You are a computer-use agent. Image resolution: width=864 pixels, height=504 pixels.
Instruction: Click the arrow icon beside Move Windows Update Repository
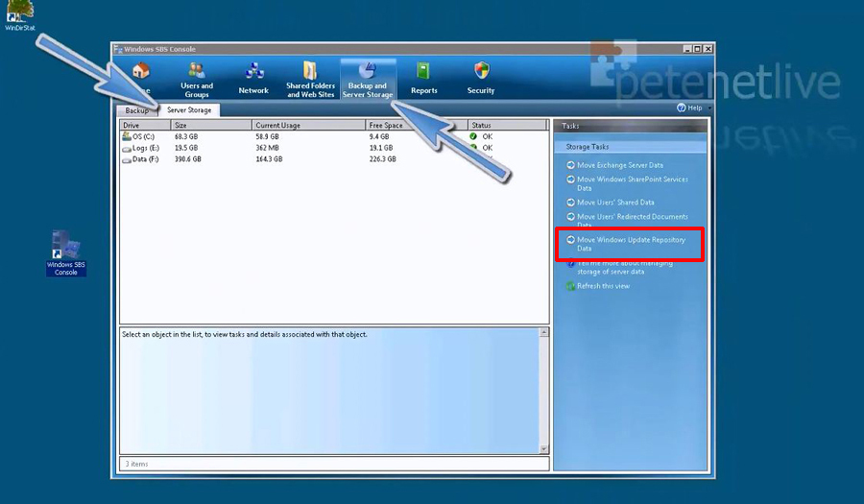pos(571,240)
